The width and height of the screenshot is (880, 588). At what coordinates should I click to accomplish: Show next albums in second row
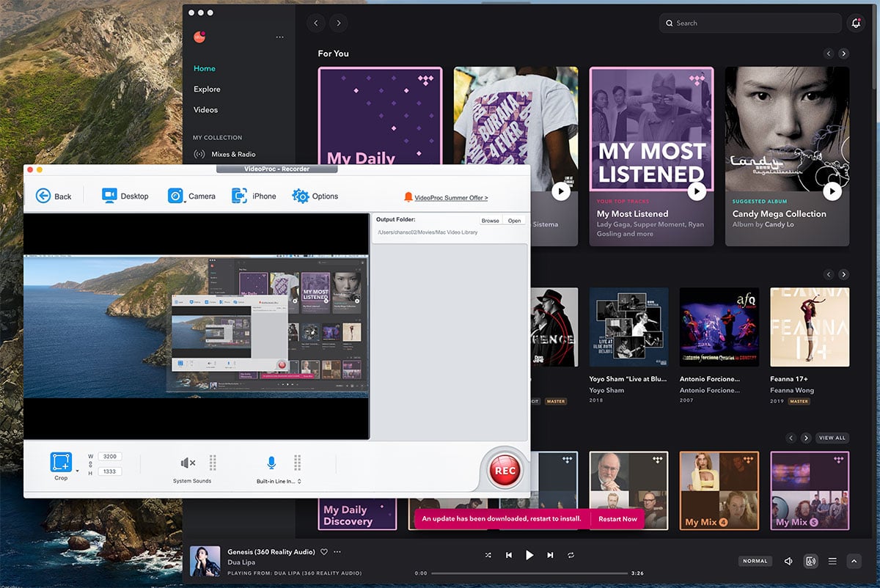(844, 274)
